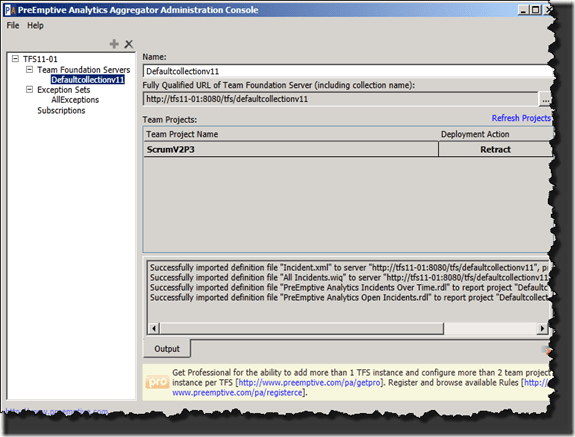Open the File menu
575x437 pixels.
coord(13,25)
